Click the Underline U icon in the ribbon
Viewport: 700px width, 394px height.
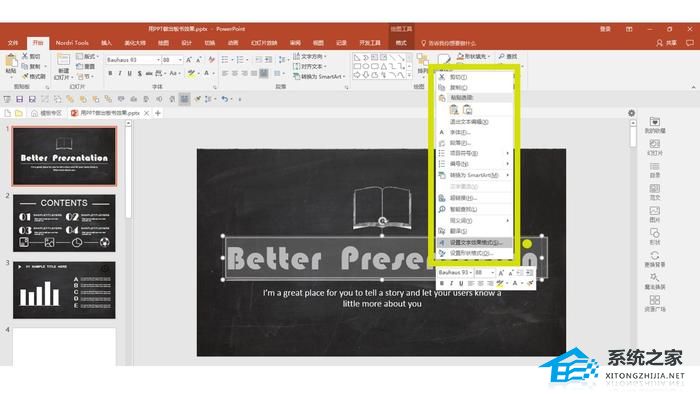(x=129, y=73)
